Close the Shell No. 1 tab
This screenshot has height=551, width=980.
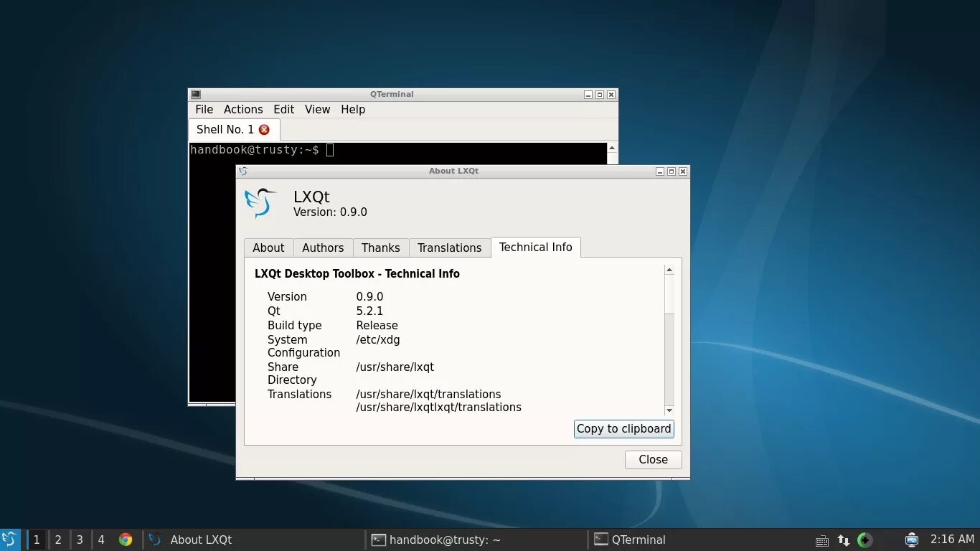[x=264, y=130]
